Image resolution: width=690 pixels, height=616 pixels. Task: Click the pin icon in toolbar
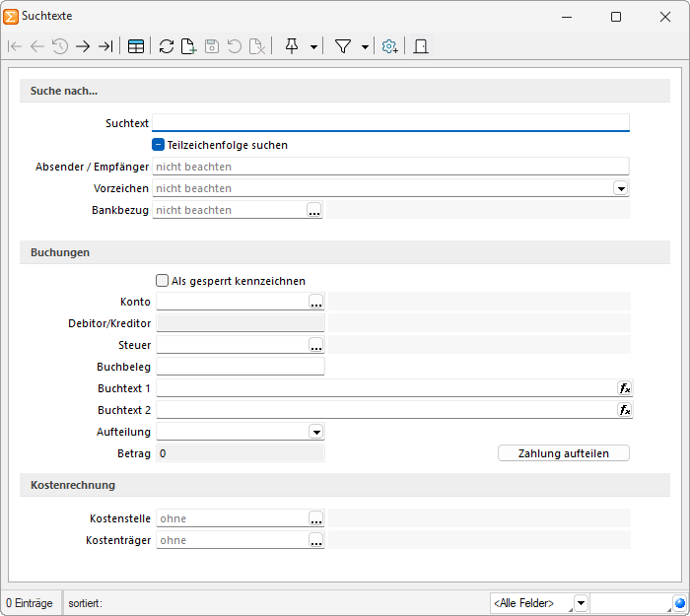292,45
